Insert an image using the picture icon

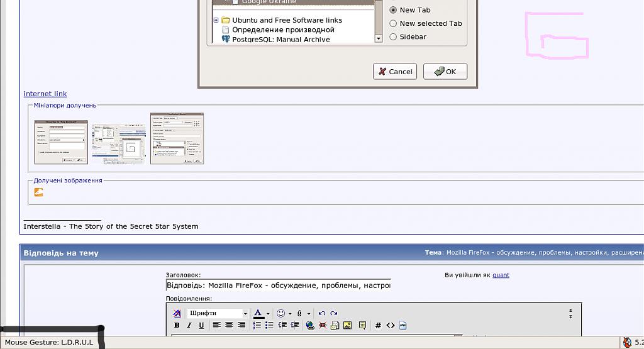[x=347, y=325]
